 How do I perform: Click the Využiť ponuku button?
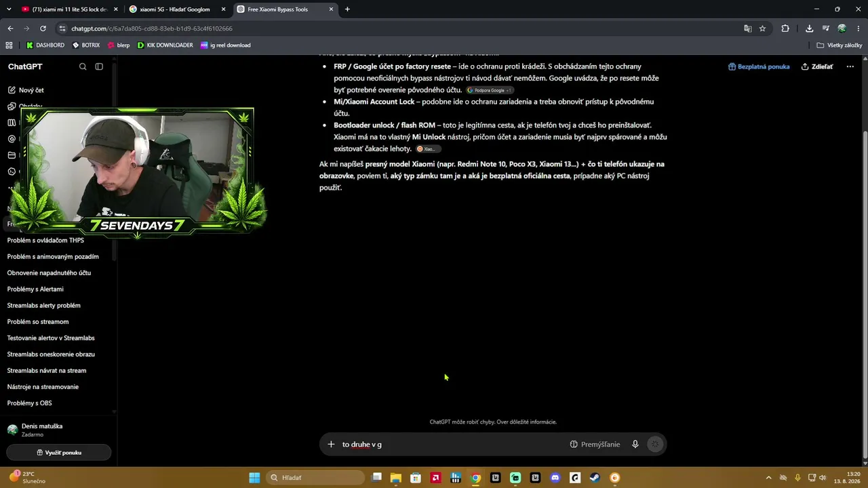click(x=58, y=453)
